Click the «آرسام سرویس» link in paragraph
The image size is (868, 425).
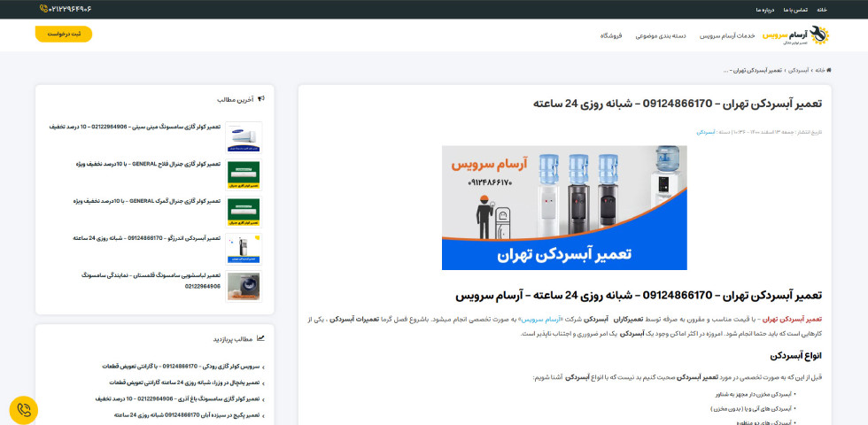[x=541, y=320]
